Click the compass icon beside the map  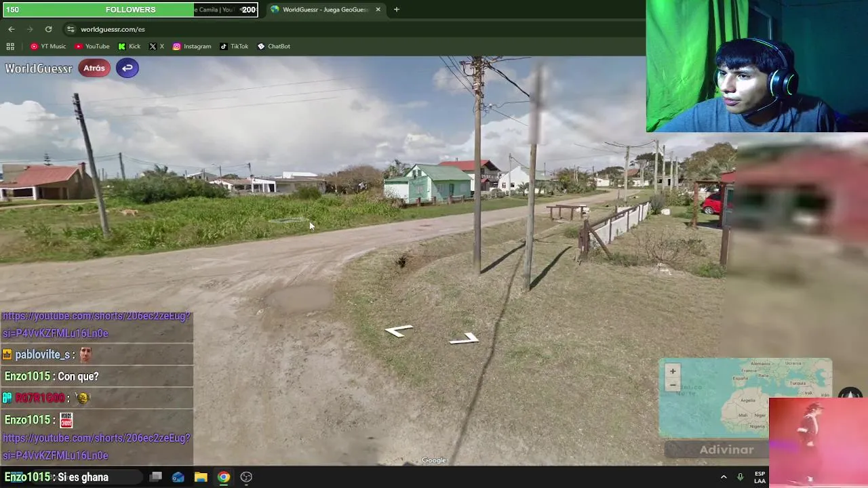[x=850, y=394]
